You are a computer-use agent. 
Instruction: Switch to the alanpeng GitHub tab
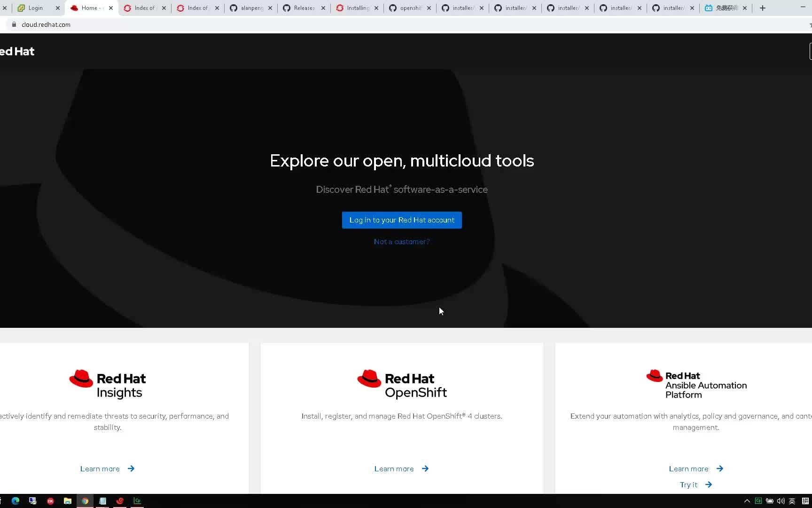pos(251,8)
